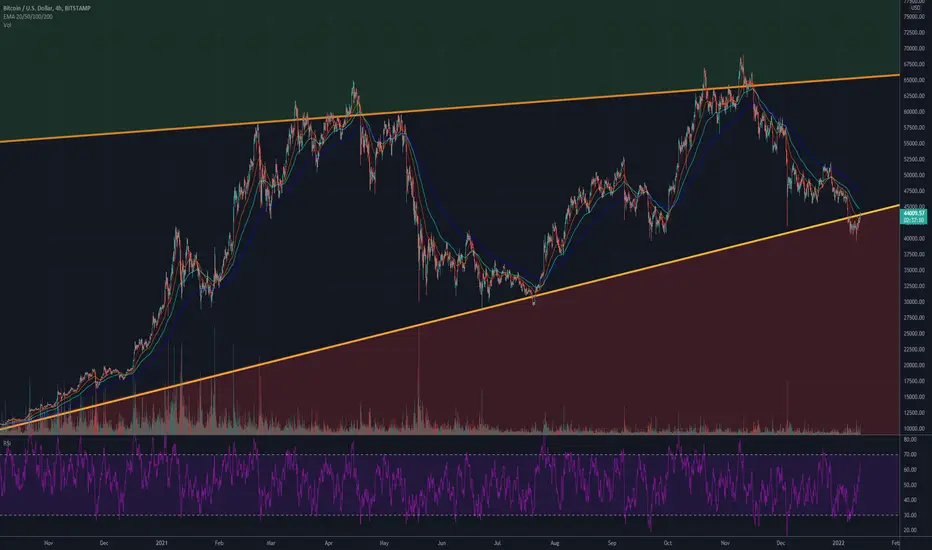Click the 2021 label on time axis

[162, 543]
